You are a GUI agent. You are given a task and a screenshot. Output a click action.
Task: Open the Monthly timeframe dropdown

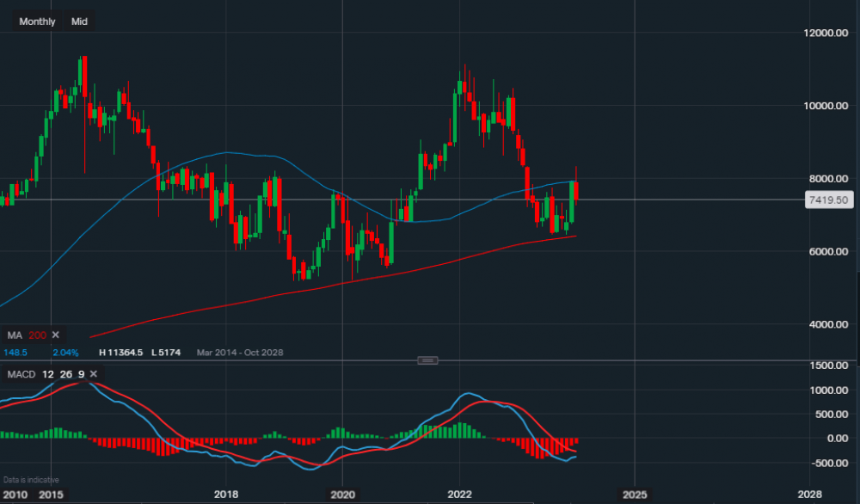pyautogui.click(x=37, y=22)
